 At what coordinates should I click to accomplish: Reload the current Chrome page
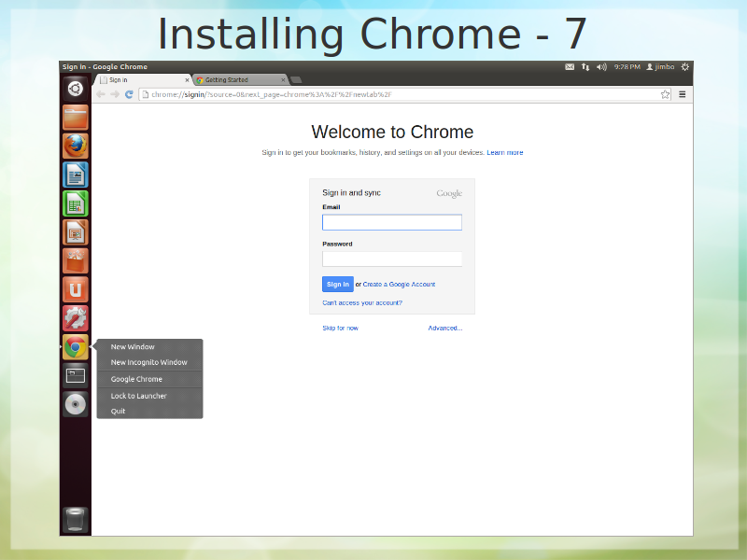point(129,94)
